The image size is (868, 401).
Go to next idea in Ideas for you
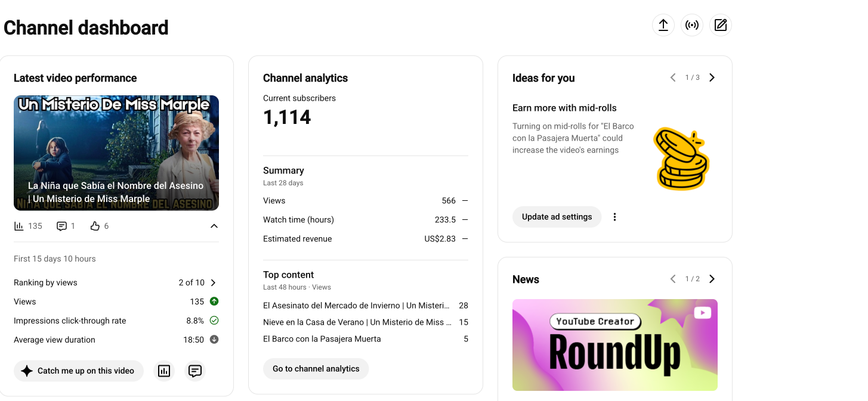[x=712, y=77]
